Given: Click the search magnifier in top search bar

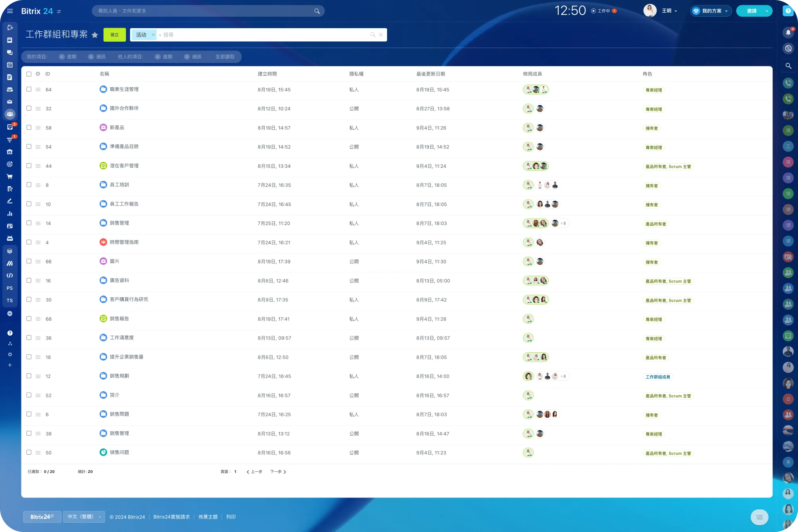Looking at the screenshot, I should pos(317,11).
